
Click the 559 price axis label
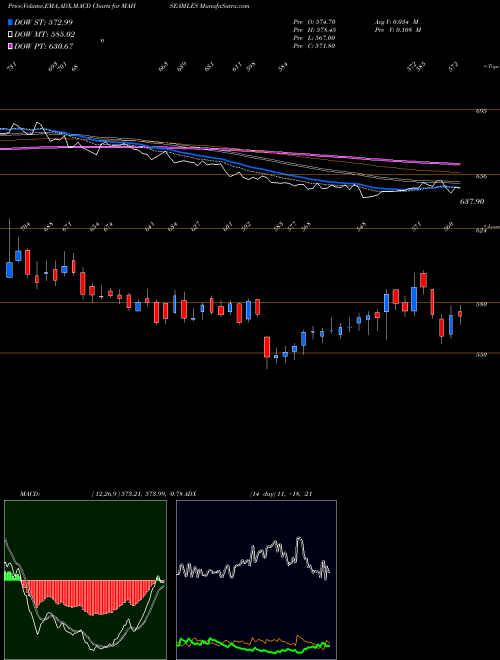(481, 355)
